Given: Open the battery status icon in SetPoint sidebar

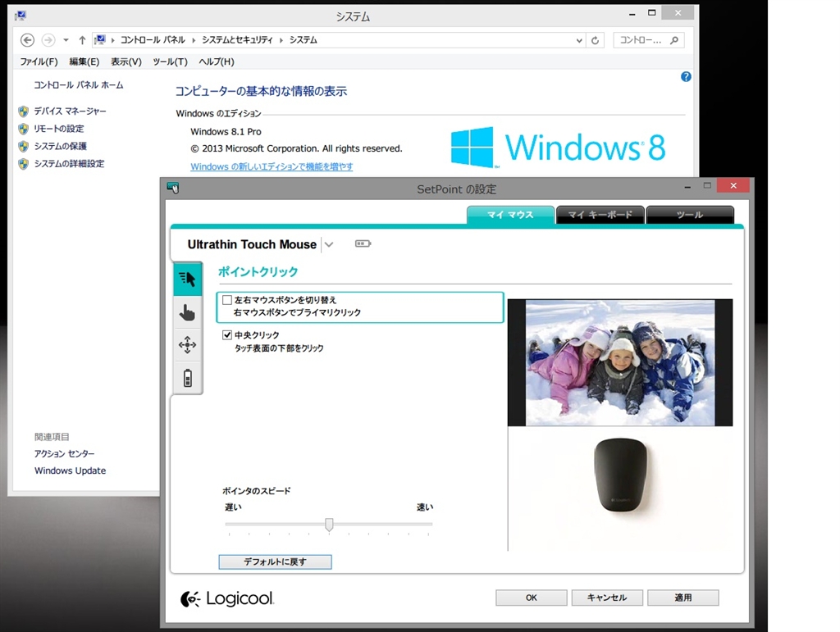Looking at the screenshot, I should coord(188,378).
